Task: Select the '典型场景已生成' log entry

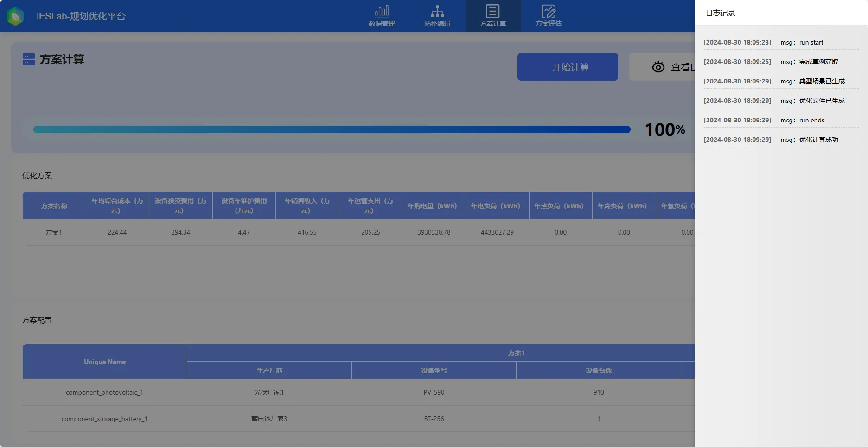Action: (x=781, y=81)
